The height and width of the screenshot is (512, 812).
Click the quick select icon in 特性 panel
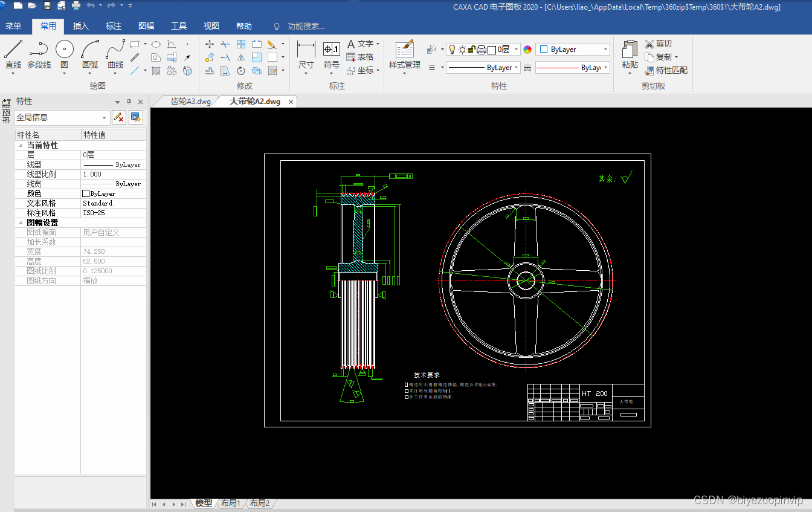pyautogui.click(x=136, y=117)
